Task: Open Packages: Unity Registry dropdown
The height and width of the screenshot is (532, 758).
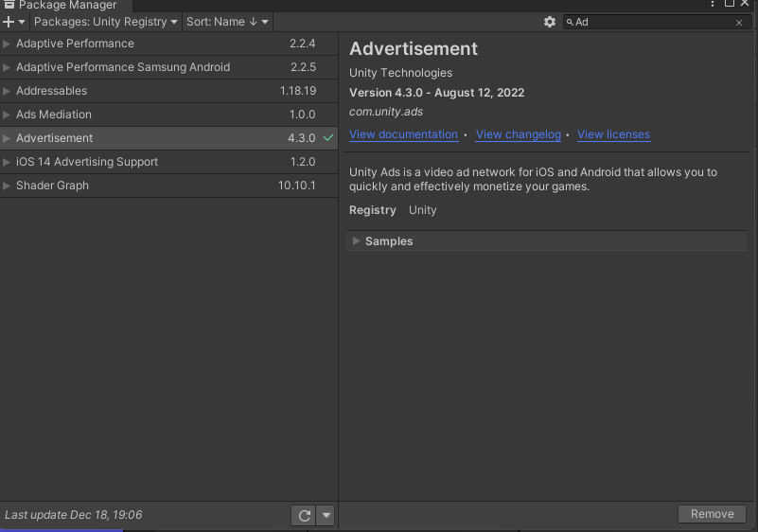Action: tap(105, 22)
